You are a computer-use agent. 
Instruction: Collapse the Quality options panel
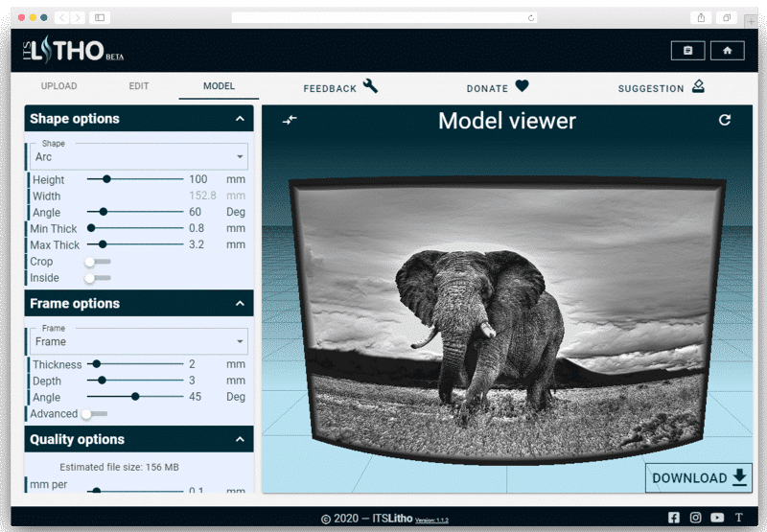240,439
